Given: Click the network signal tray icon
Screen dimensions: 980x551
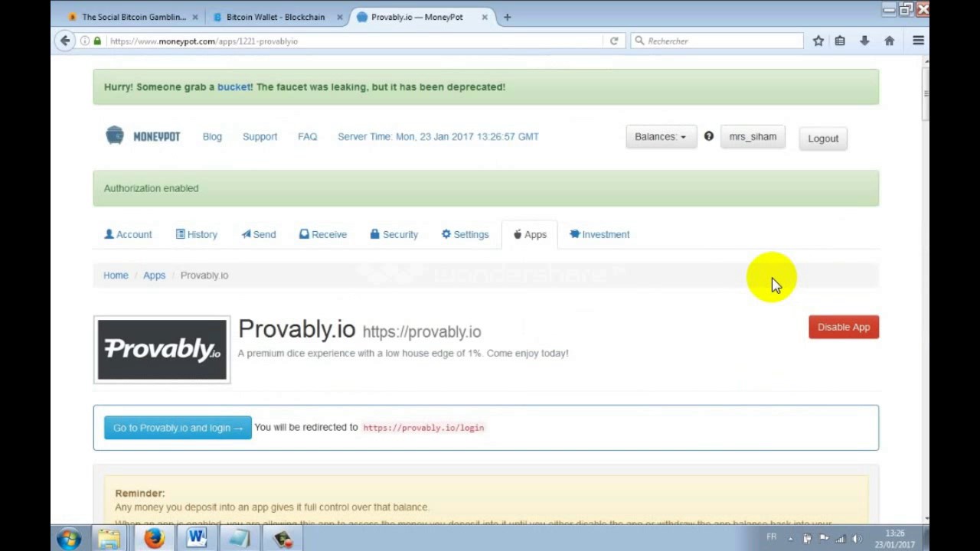Looking at the screenshot, I should (x=841, y=539).
